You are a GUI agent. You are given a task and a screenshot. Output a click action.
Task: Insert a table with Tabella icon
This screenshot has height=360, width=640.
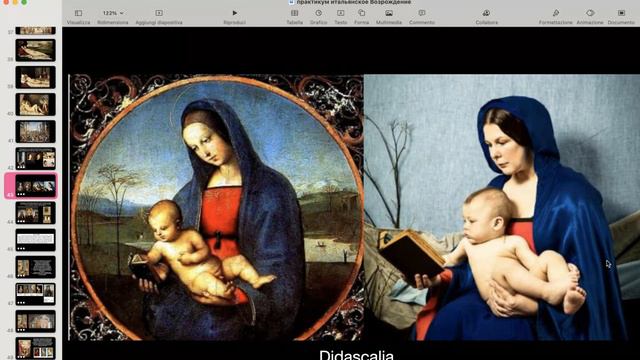294,13
